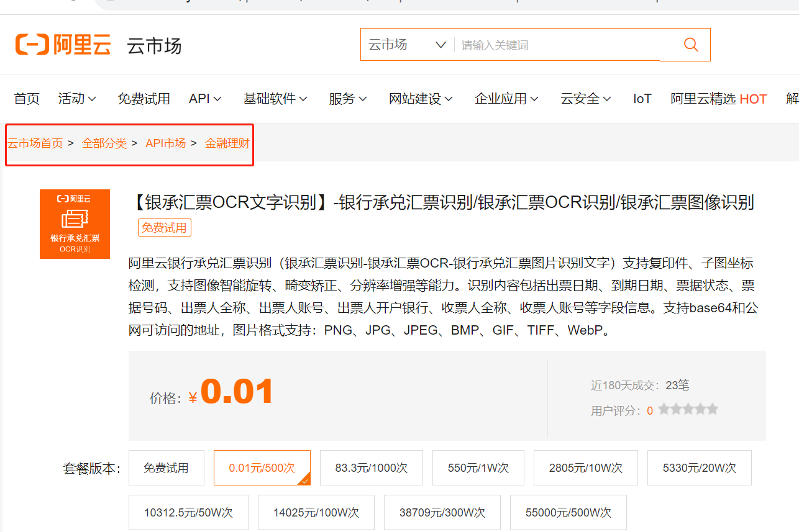Select the 2805元/10W次 package

[x=586, y=468]
